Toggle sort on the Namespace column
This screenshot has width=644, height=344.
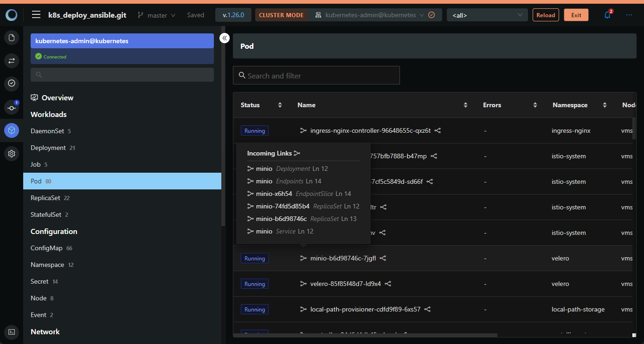coord(605,105)
